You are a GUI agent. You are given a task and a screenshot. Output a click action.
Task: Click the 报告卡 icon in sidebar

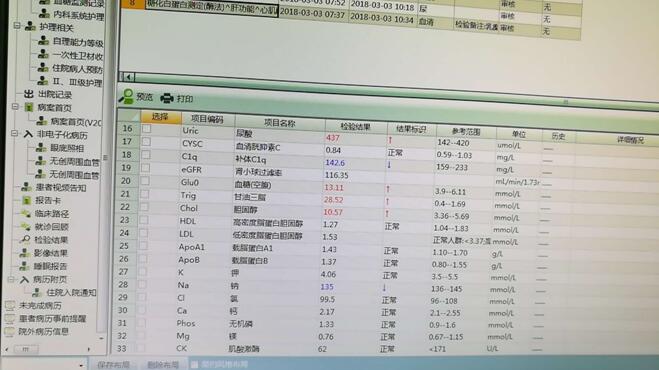27,201
